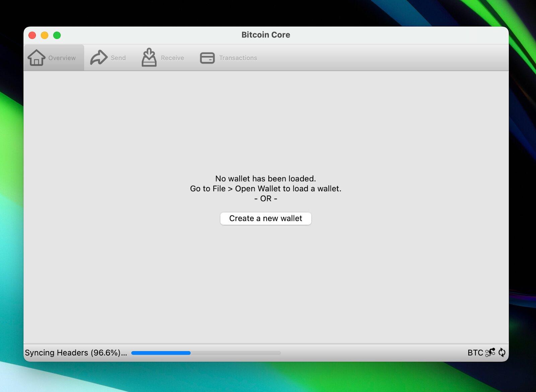The width and height of the screenshot is (536, 392).
Task: Open the BTC display unit selector
Action: 475,353
